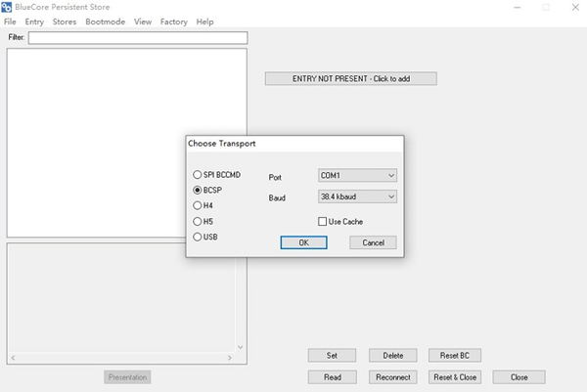
Task: Click OK in Choose Transport dialog
Action: [303, 242]
